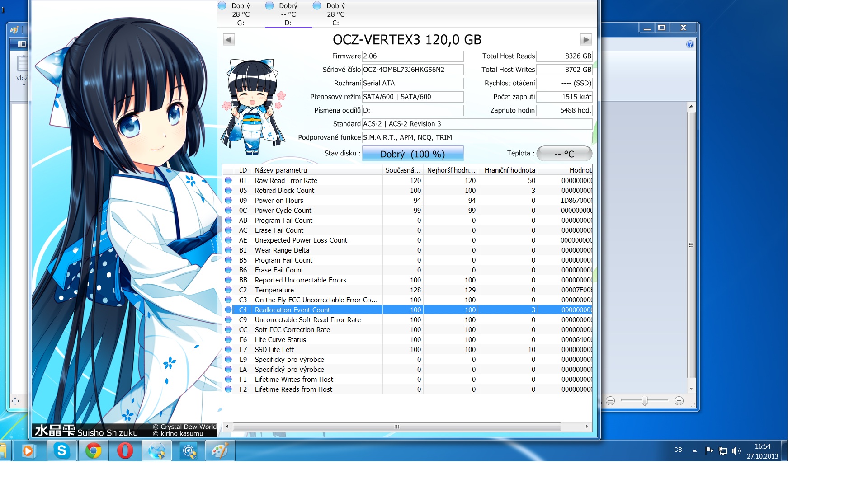Select the Temperature attribute row
Screen dimensions: 868x488
click(407, 290)
